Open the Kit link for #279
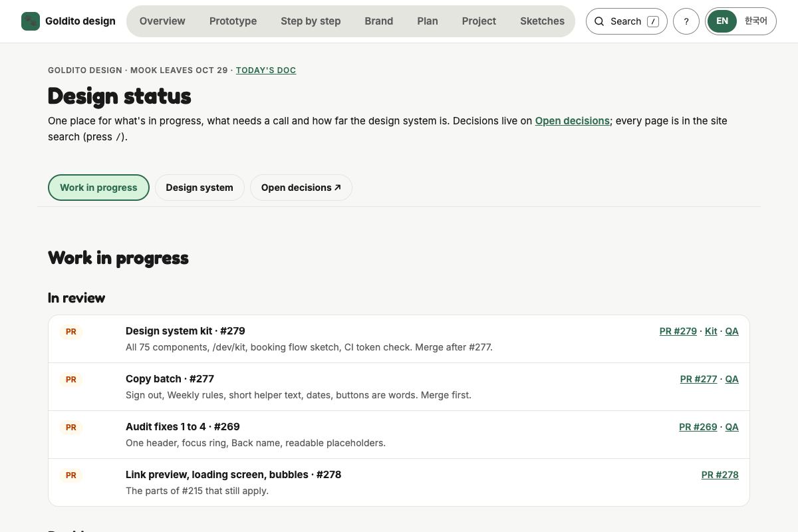 [711, 331]
